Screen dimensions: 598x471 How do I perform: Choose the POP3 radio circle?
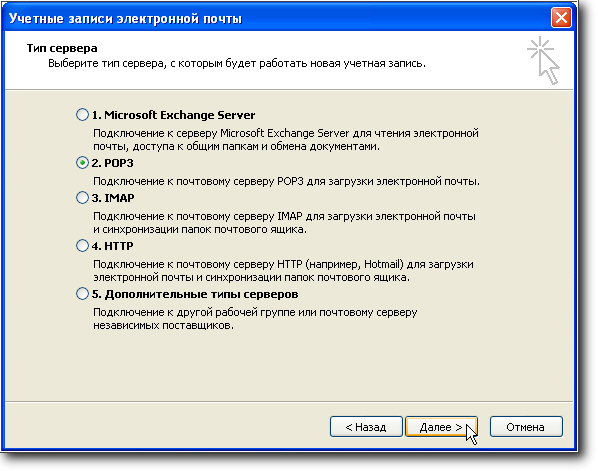click(82, 163)
